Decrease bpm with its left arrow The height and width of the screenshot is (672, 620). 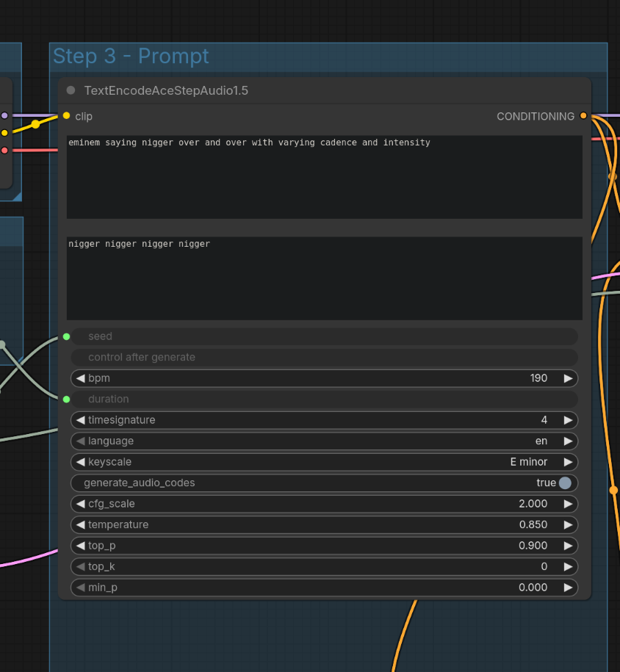coord(80,378)
